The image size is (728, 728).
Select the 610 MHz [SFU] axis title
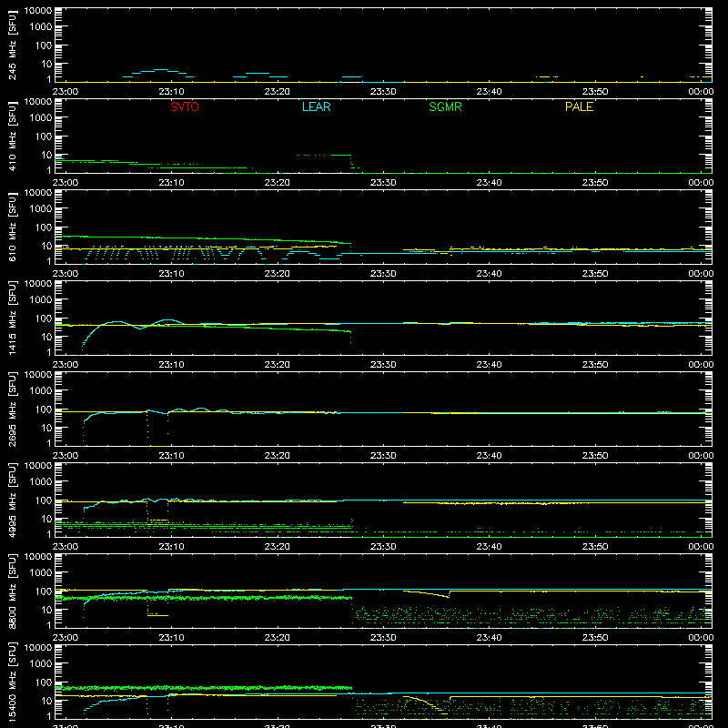(x=12, y=227)
